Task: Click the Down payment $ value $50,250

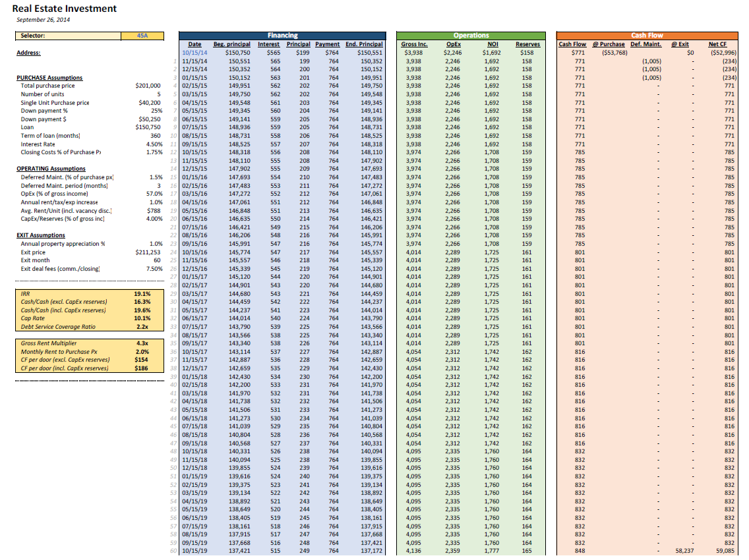Action: [150, 119]
